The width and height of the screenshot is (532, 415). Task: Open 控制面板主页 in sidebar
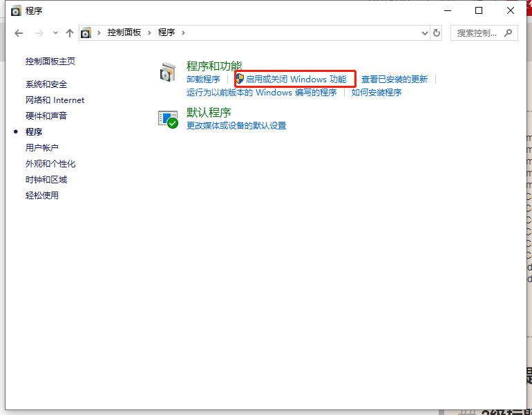50,61
